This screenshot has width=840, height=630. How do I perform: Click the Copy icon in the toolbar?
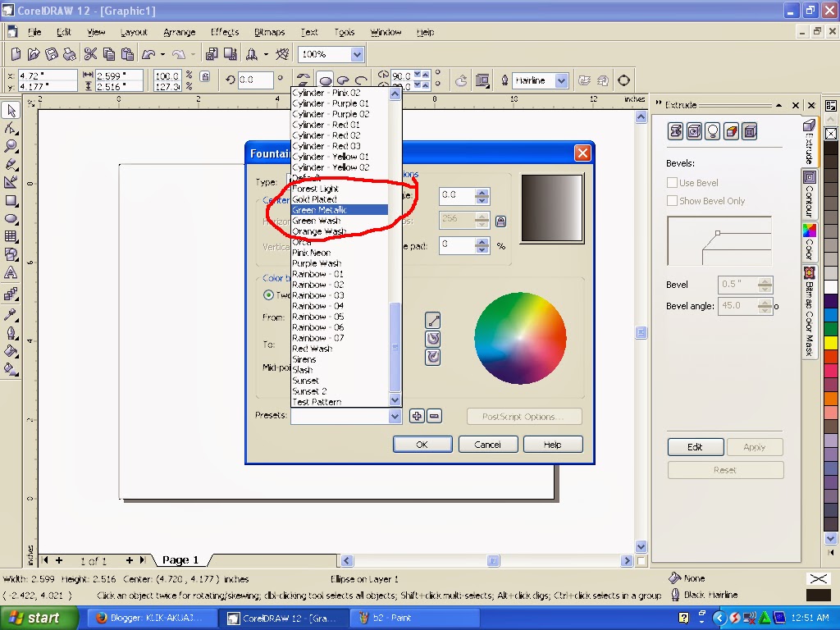point(109,54)
